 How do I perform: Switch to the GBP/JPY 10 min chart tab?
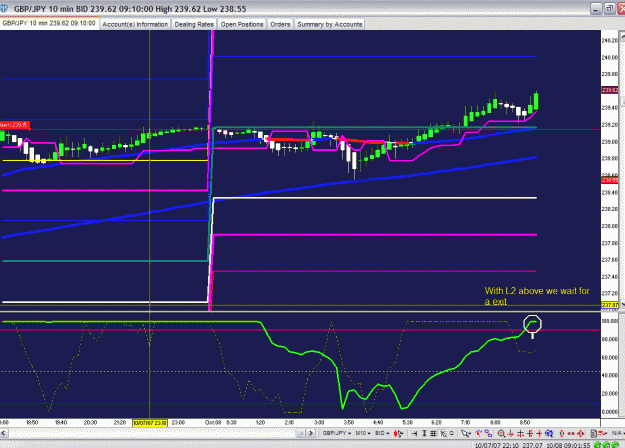coord(49,23)
